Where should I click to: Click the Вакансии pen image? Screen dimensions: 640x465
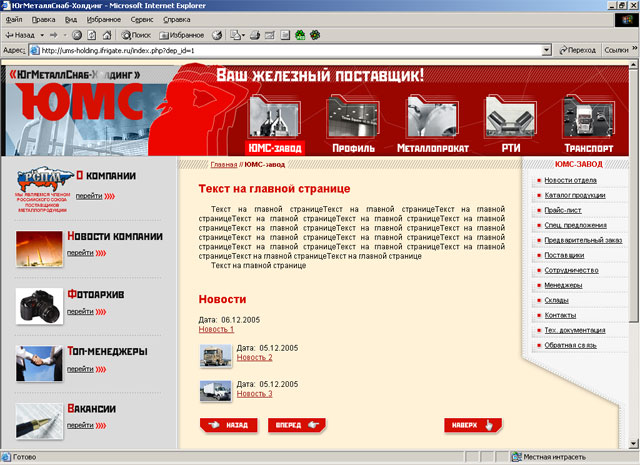(39, 421)
